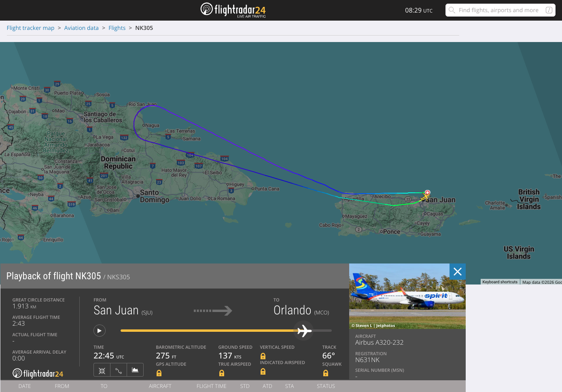
Task: Open the Flight tracker map breadcrumb link
Action: pos(30,28)
